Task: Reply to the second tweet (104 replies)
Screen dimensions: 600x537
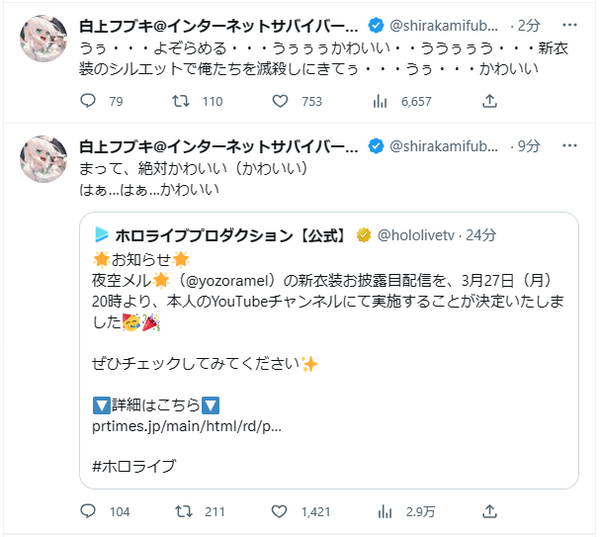Action: point(87,512)
